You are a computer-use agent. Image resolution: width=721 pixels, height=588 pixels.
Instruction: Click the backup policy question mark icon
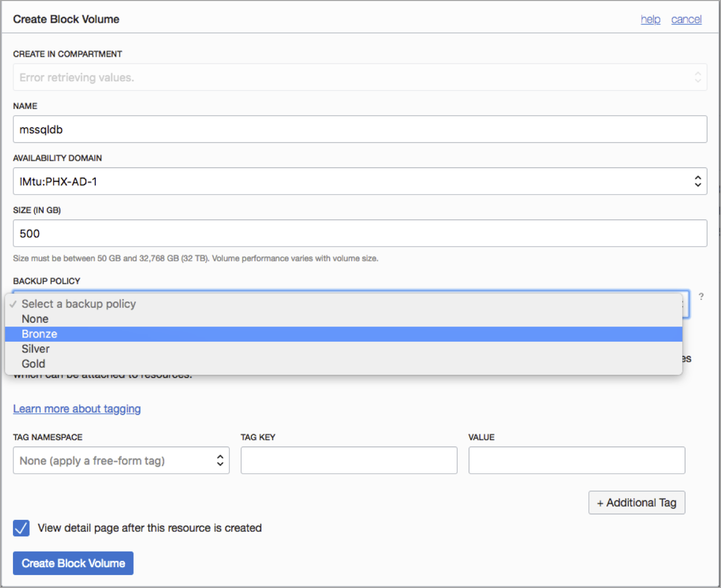701,296
